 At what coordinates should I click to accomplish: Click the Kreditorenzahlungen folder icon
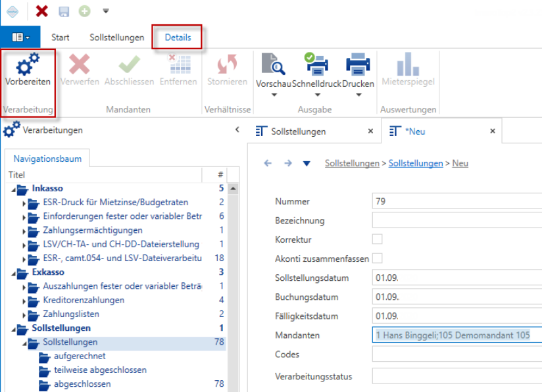coord(34,301)
